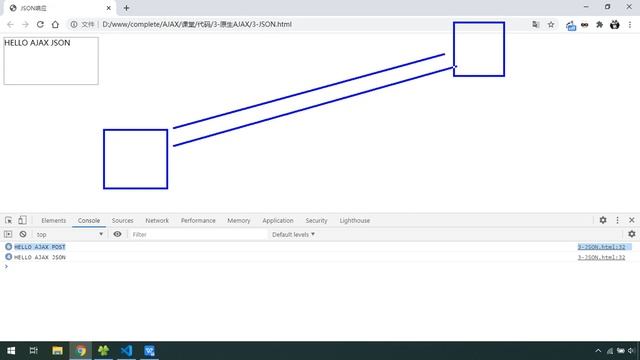This screenshot has width=640, height=360.
Task: Open a new browser tab
Action: [x=126, y=8]
